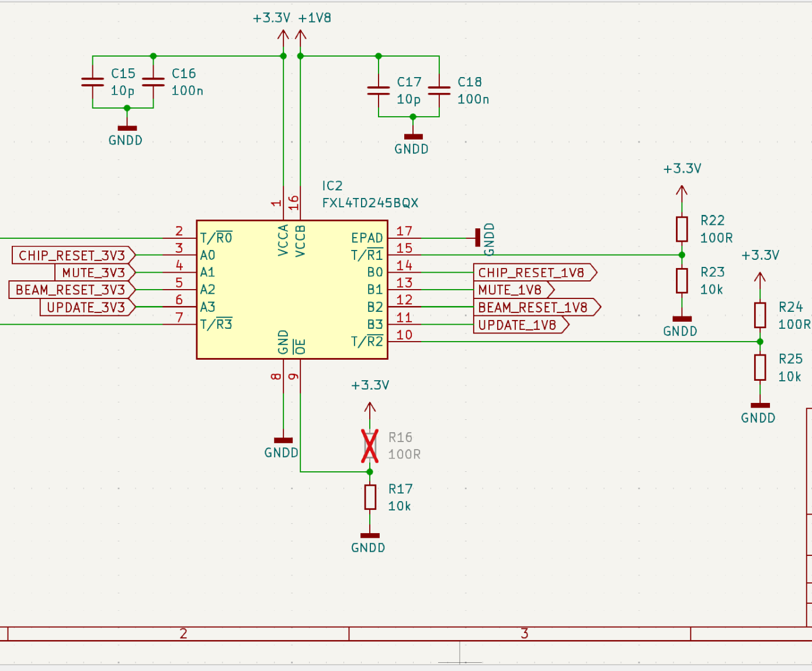
Task: Select the CHIP_RESET_3V3 global label
Action: click(x=72, y=255)
